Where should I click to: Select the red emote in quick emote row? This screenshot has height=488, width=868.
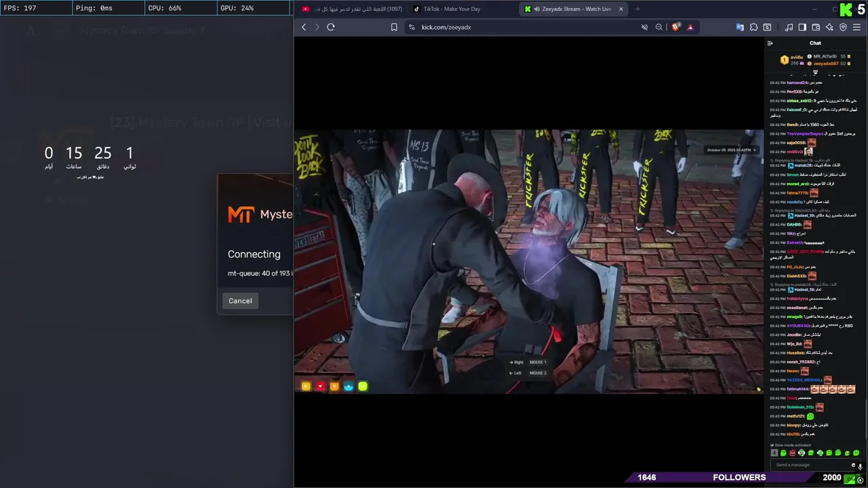coord(792,453)
